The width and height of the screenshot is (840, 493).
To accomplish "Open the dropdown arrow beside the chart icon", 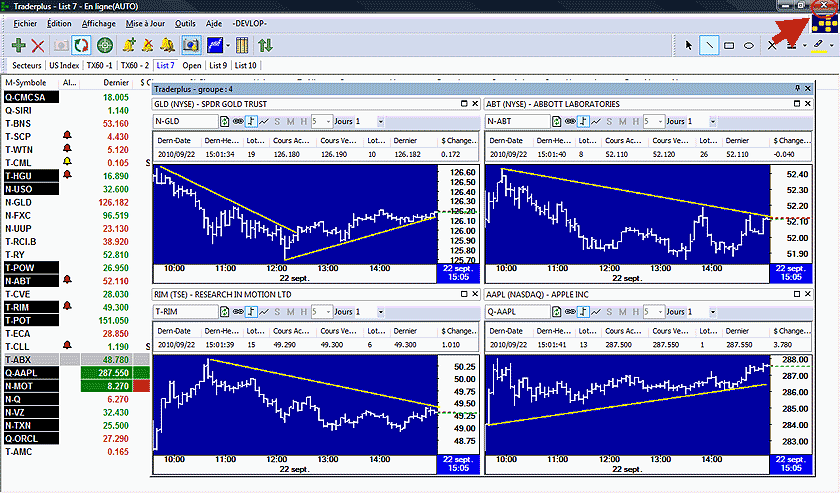I will click(228, 46).
